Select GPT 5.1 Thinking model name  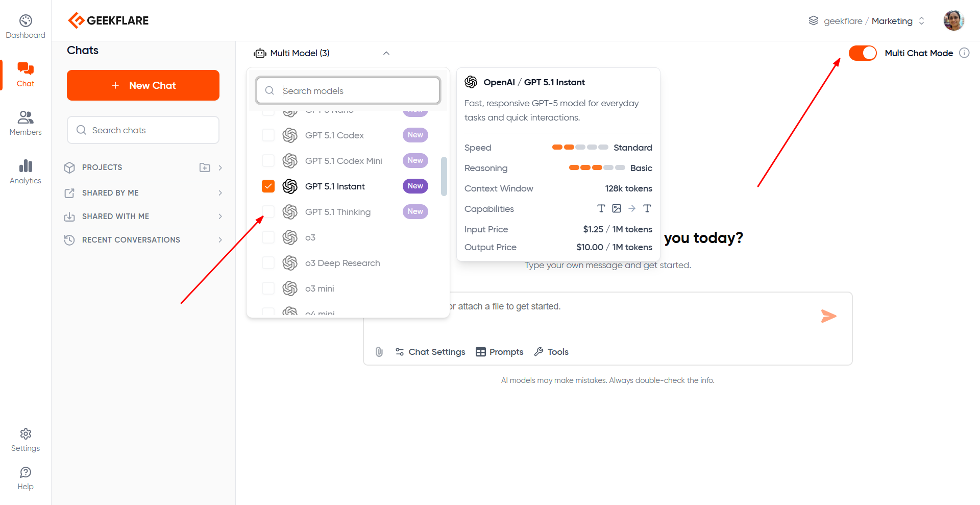point(338,212)
